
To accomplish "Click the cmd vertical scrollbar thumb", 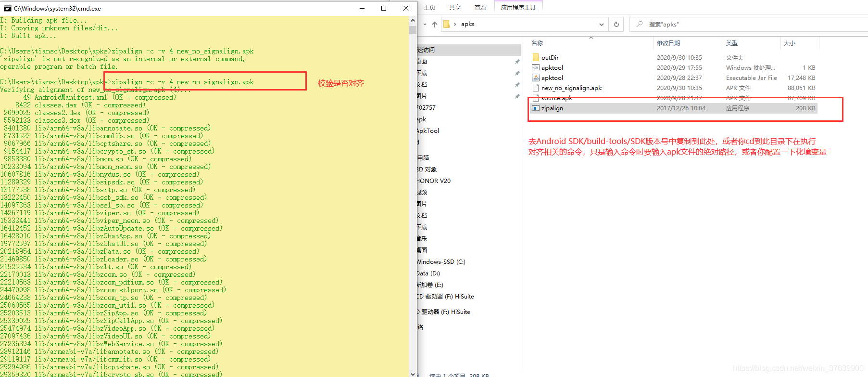I will [413, 30].
